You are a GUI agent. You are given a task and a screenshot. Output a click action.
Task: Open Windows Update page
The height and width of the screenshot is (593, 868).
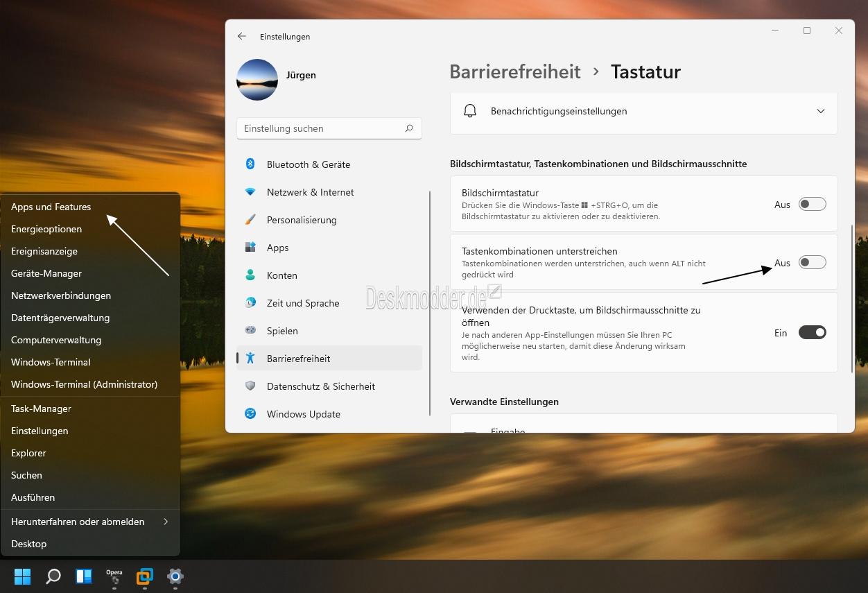click(329, 414)
